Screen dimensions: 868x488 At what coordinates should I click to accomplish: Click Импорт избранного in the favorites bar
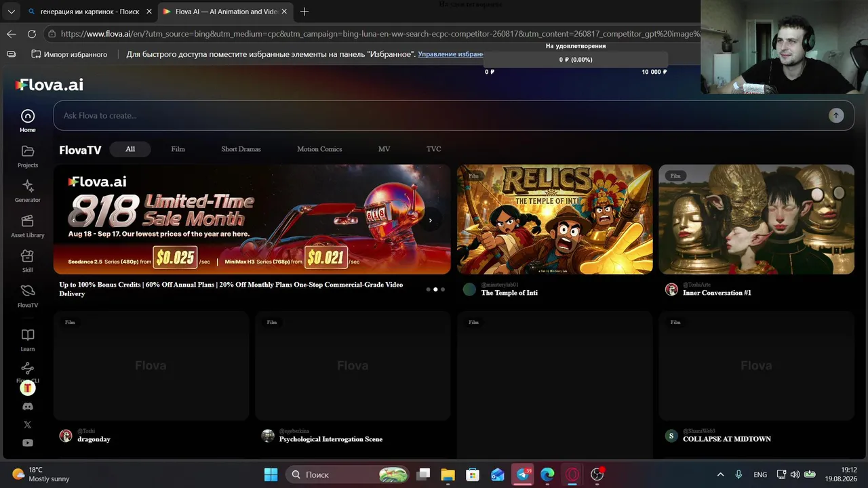pyautogui.click(x=68, y=54)
